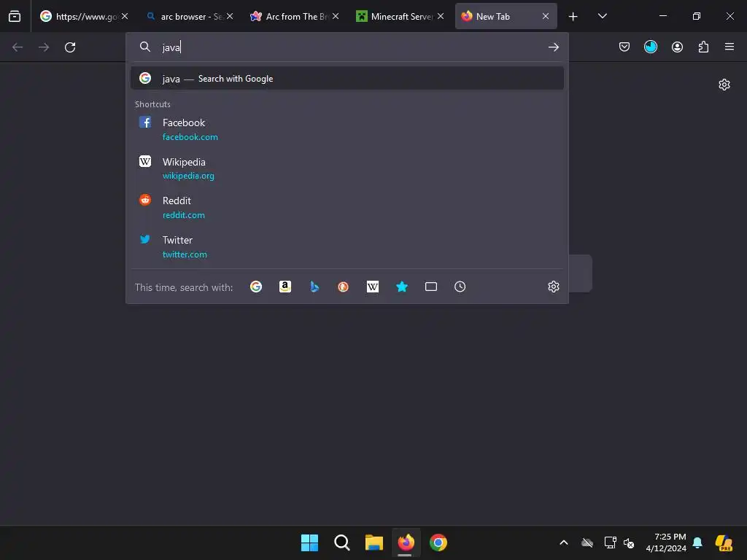
Task: Search this time with Amazon
Action: point(285,287)
